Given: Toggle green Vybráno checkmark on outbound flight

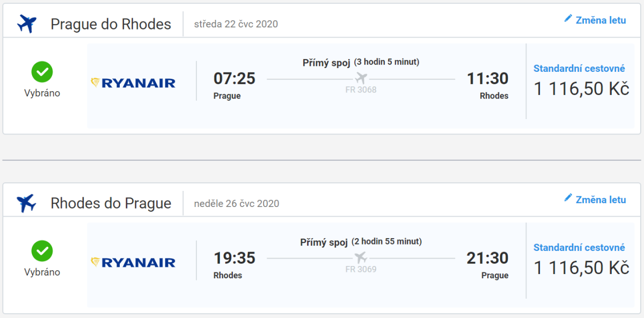Looking at the screenshot, I should tap(42, 71).
